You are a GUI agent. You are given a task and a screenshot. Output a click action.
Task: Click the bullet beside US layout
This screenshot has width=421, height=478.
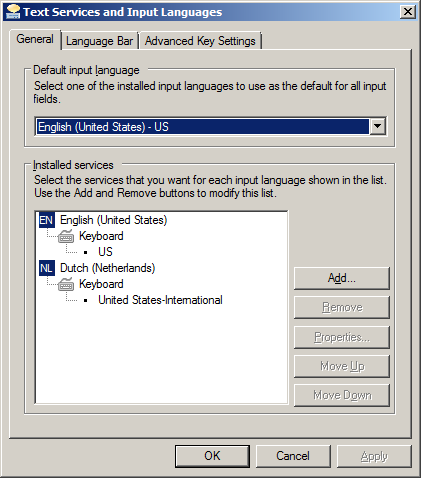point(86,252)
